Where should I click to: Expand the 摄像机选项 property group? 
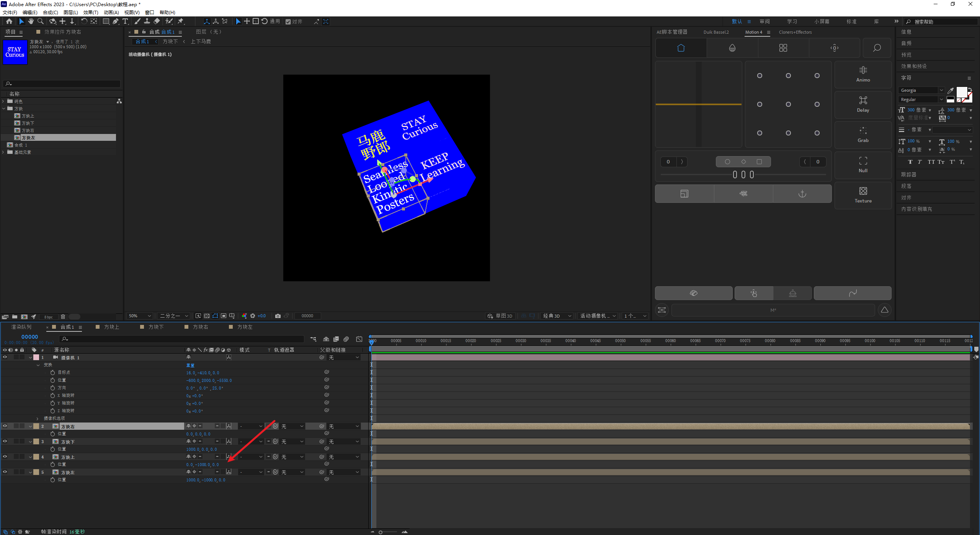(38, 418)
